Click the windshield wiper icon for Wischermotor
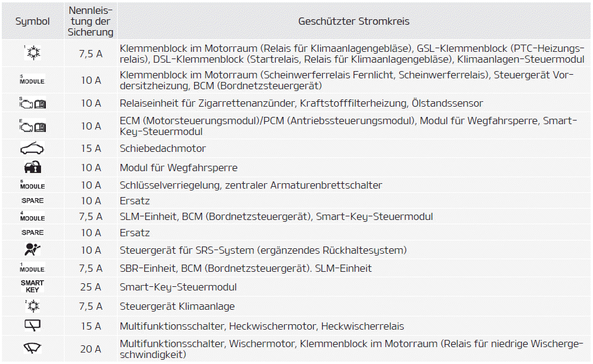Screen dimensions: 593x364 pos(32,348)
